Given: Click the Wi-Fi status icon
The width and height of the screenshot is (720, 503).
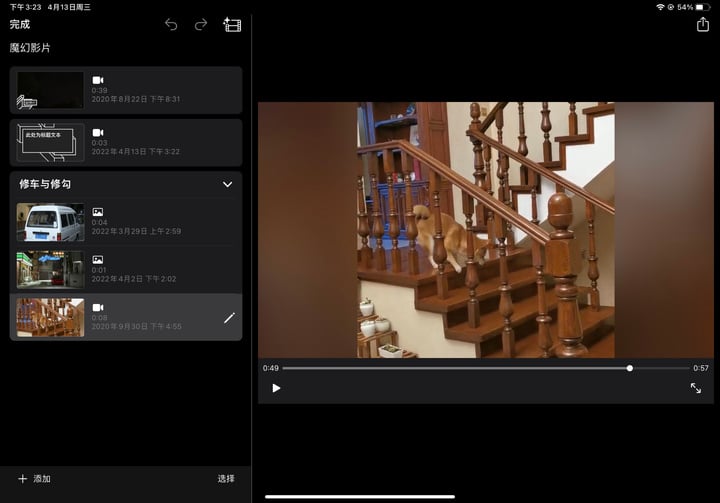Looking at the screenshot, I should pyautogui.click(x=660, y=7).
